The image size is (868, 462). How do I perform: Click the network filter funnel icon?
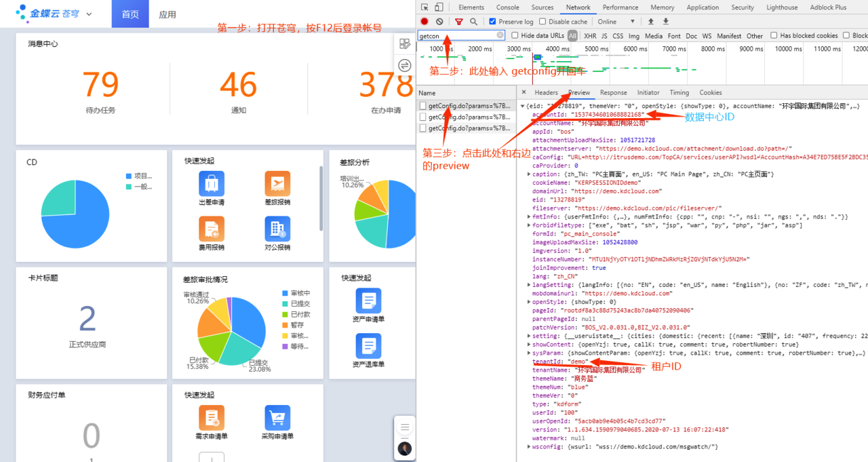click(459, 22)
